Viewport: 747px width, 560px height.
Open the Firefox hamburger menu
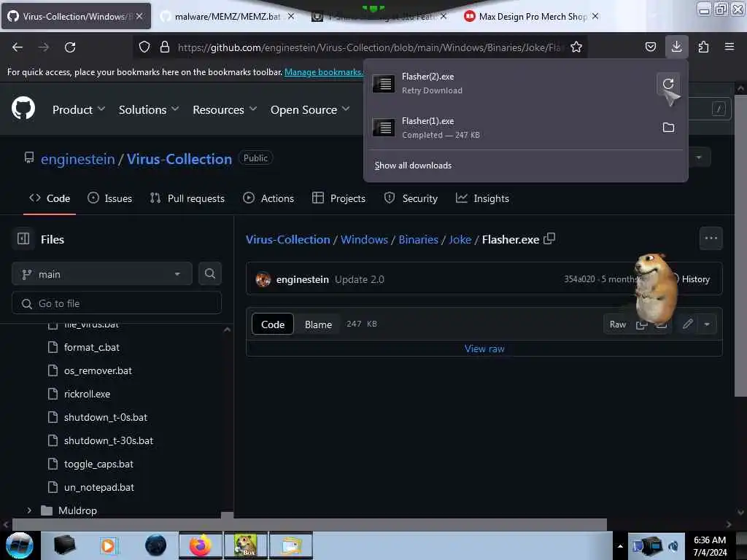[x=729, y=47]
